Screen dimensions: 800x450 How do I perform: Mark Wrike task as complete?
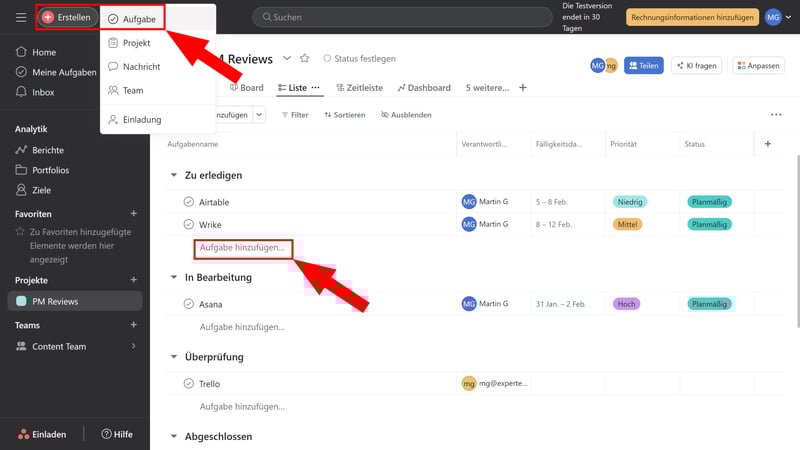coord(188,224)
